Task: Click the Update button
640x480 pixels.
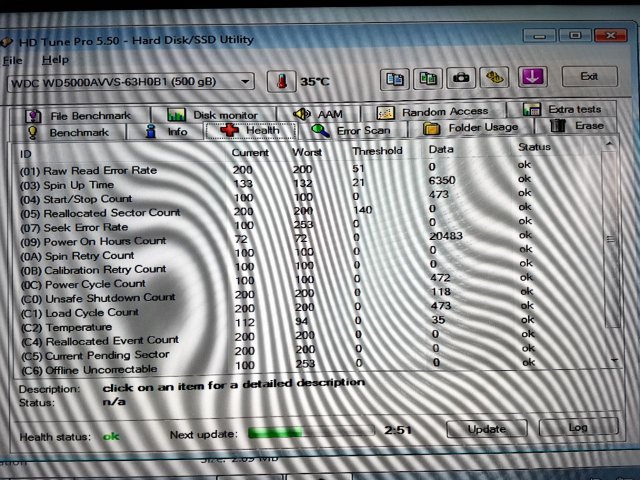Action: tap(487, 429)
